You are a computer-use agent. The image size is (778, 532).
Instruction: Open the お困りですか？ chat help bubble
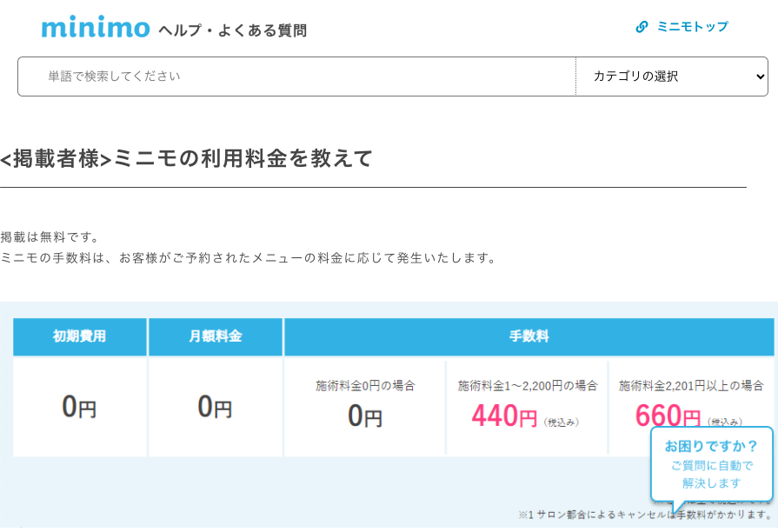pos(711,446)
